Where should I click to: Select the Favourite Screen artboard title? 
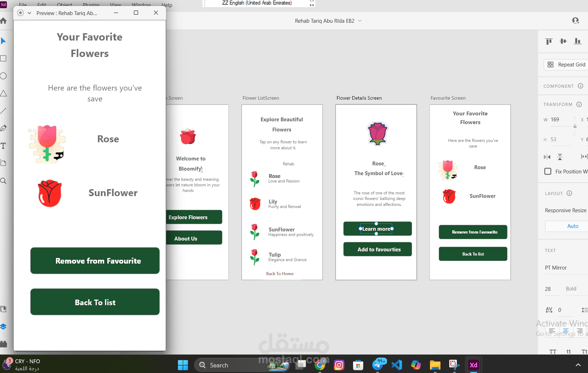coord(448,98)
